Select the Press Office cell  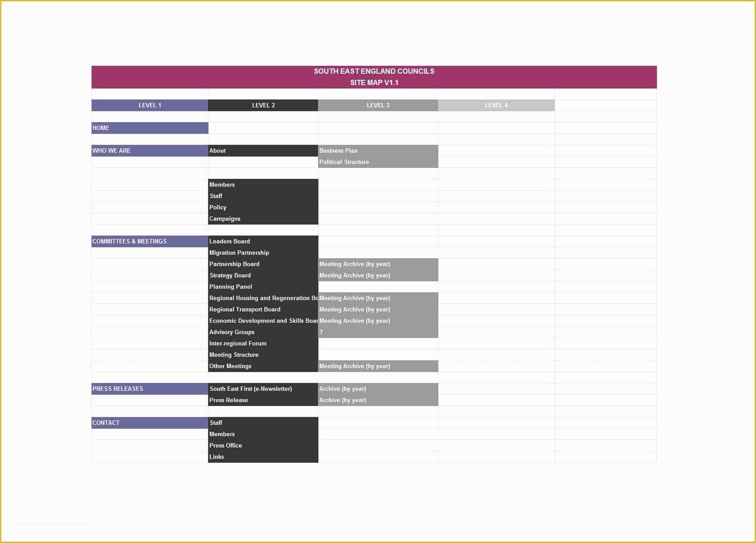click(x=263, y=445)
